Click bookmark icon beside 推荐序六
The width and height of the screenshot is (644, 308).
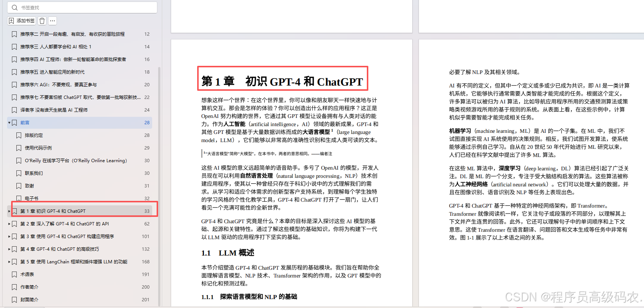(14, 85)
